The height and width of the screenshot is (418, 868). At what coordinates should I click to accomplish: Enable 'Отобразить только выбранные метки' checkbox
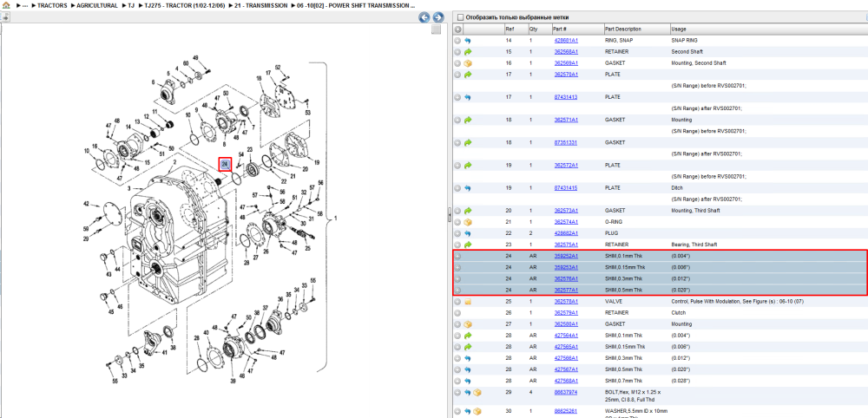pos(461,17)
